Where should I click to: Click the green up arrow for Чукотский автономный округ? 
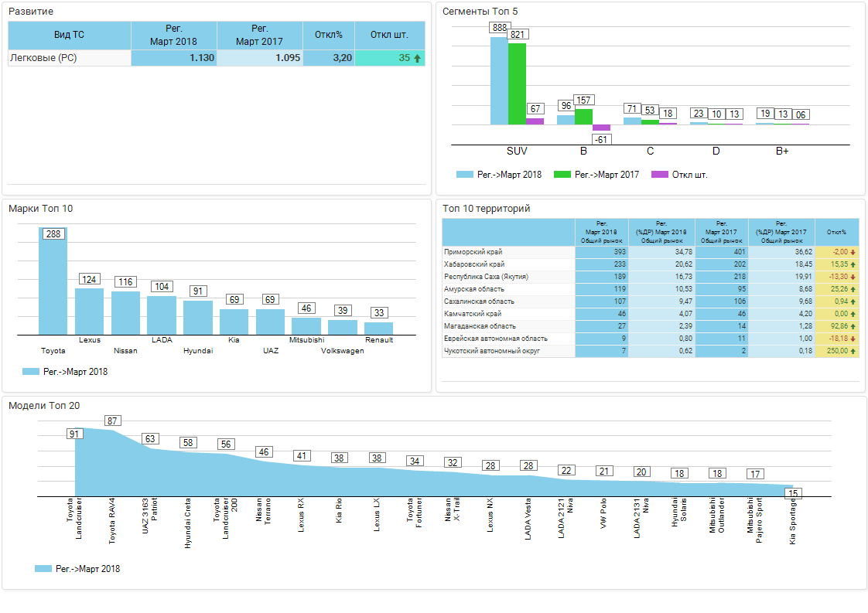[x=853, y=351]
